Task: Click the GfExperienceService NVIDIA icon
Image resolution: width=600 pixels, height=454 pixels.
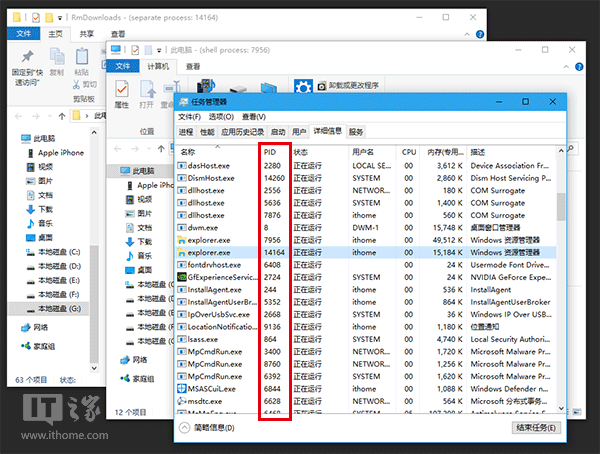Action: point(182,277)
